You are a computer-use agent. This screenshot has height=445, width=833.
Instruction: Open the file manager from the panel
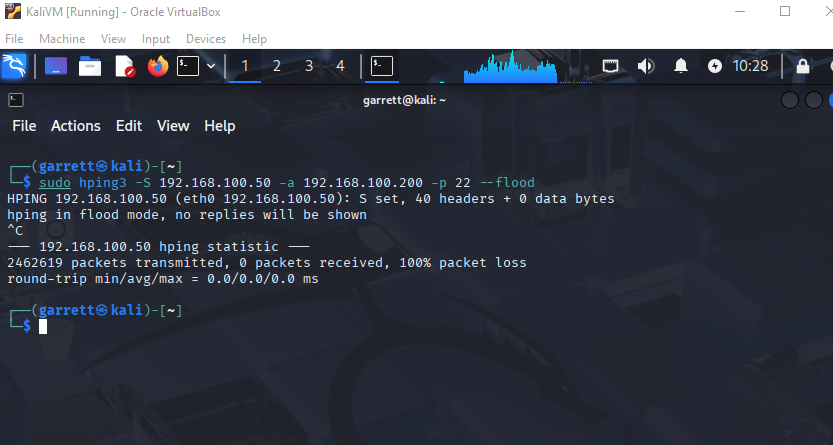(90, 66)
